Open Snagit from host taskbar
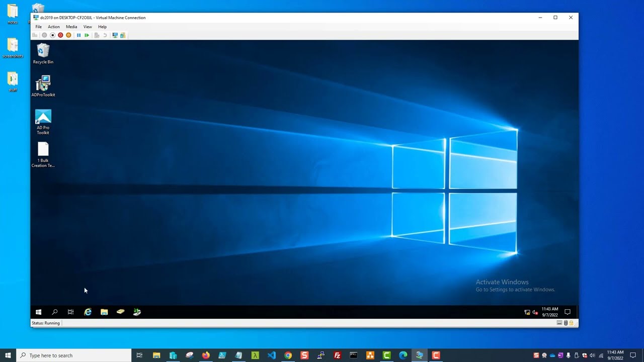Screen dimensions: 644x362 coord(304,355)
